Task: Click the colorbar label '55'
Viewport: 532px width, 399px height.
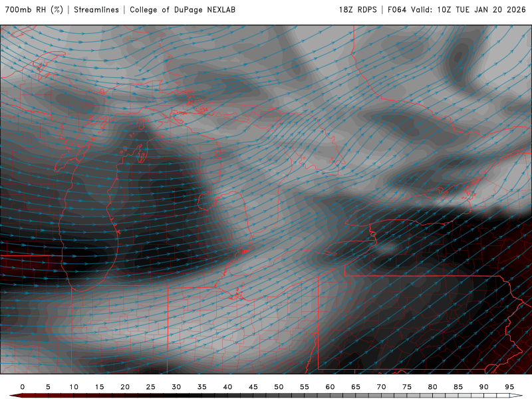Action: [x=305, y=387]
